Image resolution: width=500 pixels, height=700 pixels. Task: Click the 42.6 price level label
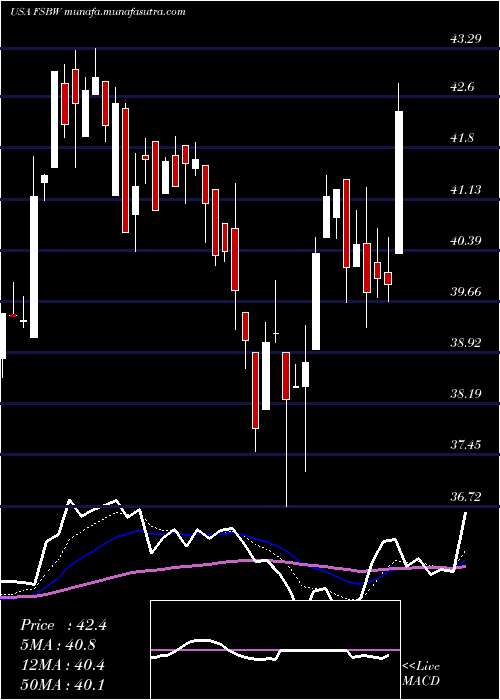click(x=462, y=87)
